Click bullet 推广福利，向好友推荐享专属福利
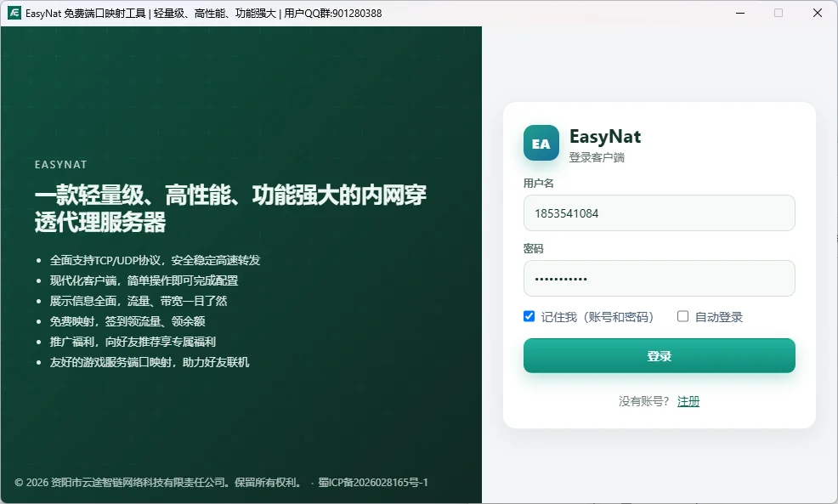 [133, 342]
